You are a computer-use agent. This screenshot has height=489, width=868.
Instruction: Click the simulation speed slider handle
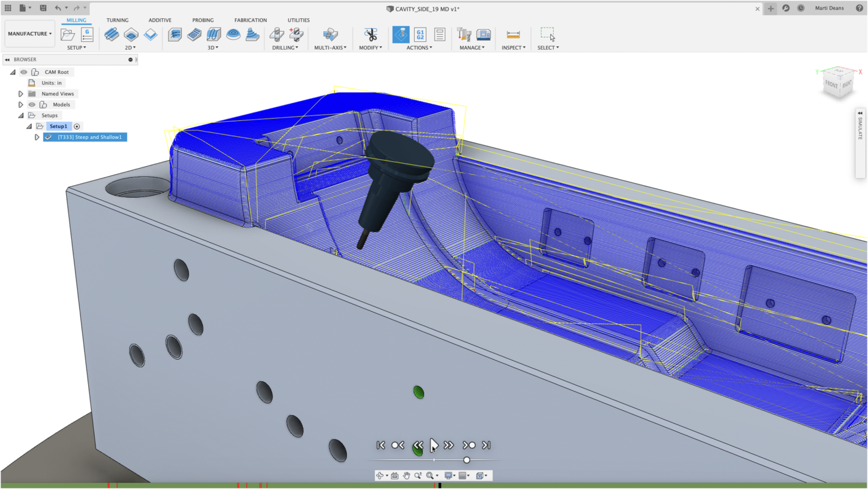click(x=467, y=460)
